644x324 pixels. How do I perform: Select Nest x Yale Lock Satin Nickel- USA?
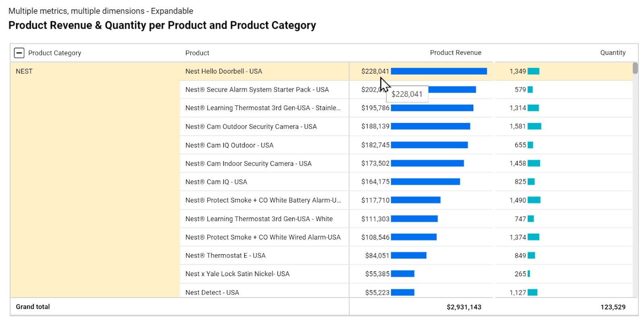[237, 274]
